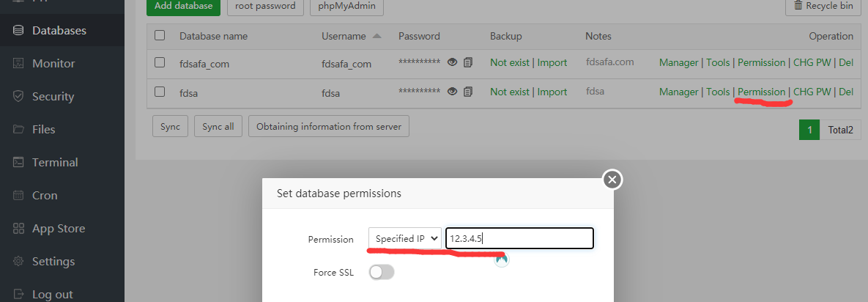Image resolution: width=868 pixels, height=302 pixels.
Task: Reveal the fdsa database password
Action: coord(453,92)
